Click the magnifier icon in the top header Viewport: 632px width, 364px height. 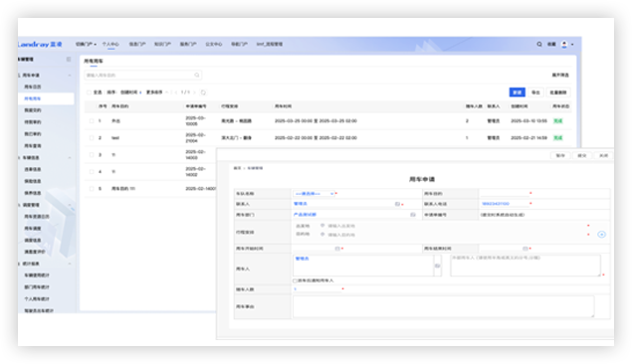pos(538,44)
